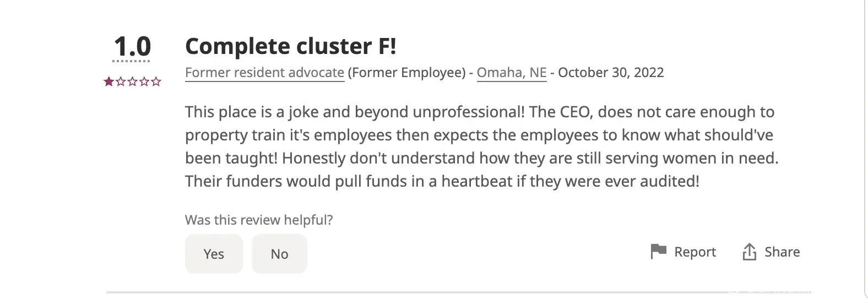Click the share arrow icon
This screenshot has height=305, width=868.
[x=749, y=252]
